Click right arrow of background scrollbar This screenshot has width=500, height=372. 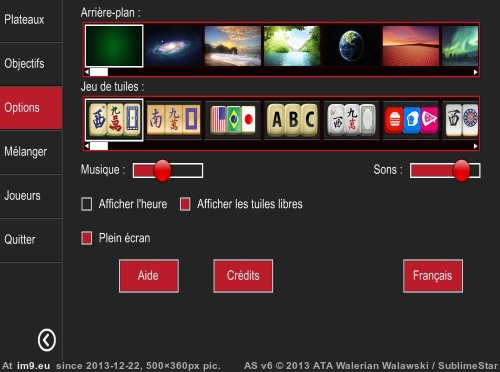(476, 72)
